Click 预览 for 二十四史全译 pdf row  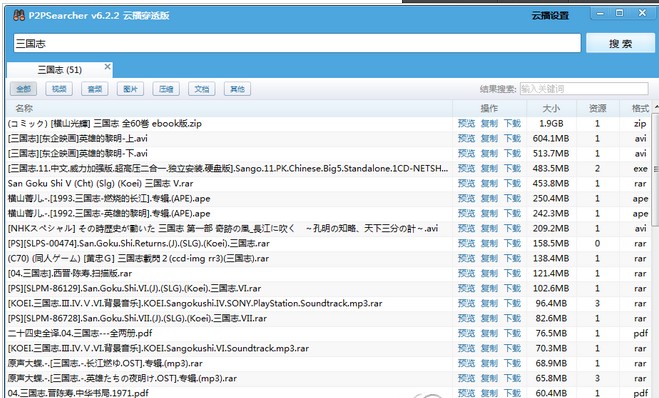pyautogui.click(x=466, y=333)
